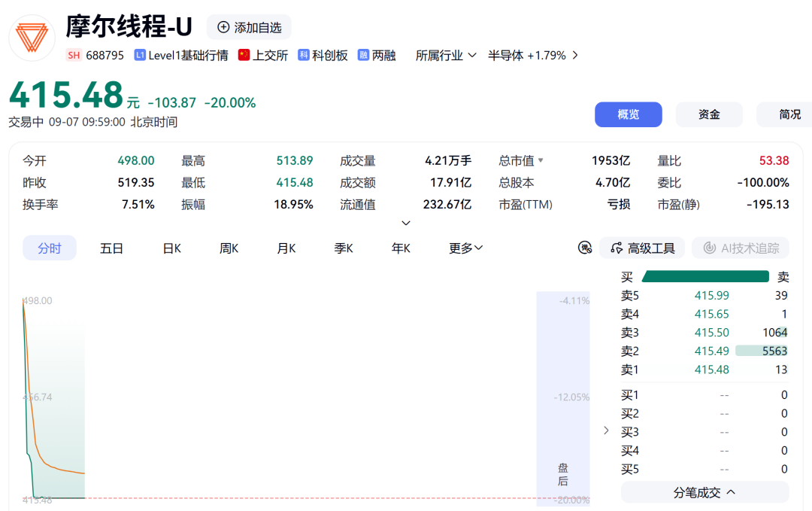Click the 卖3 price 415.50
812x511 pixels.
tap(711, 333)
